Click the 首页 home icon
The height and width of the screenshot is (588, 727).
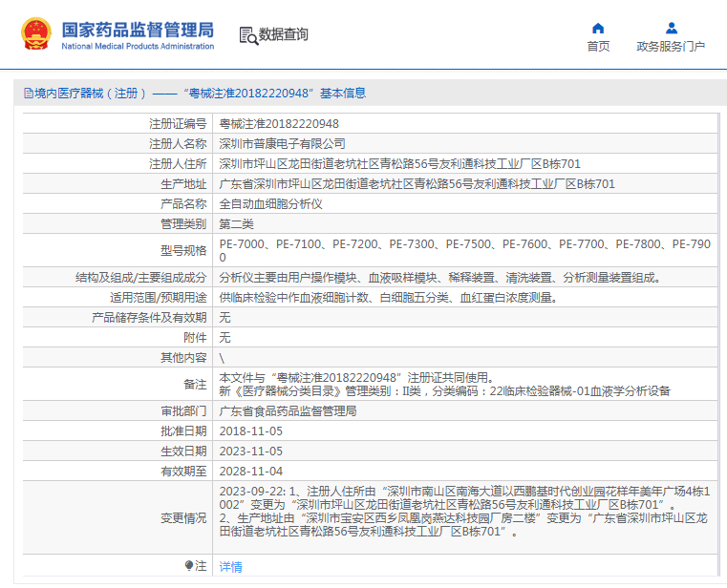[x=598, y=29]
